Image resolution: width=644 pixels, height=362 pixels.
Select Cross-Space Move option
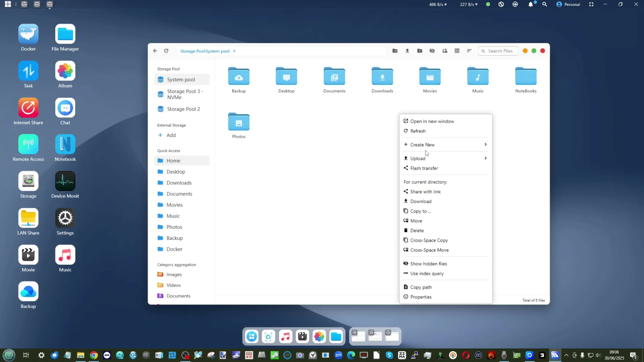446,250
